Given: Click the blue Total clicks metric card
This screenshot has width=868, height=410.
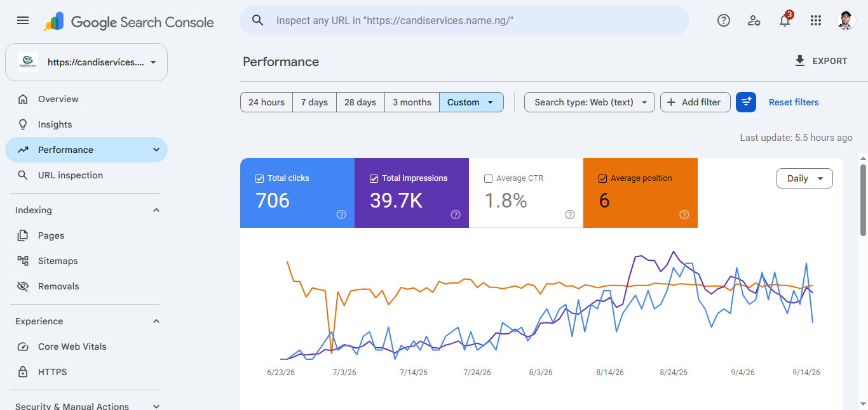Looking at the screenshot, I should point(297,193).
